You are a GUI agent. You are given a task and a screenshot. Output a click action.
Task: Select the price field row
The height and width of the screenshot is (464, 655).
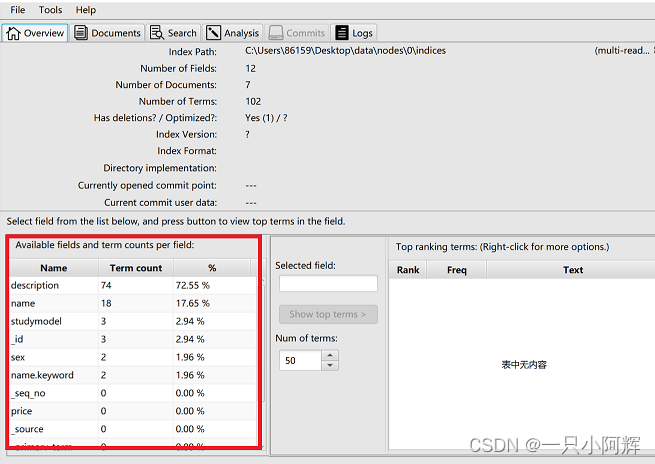coord(133,411)
